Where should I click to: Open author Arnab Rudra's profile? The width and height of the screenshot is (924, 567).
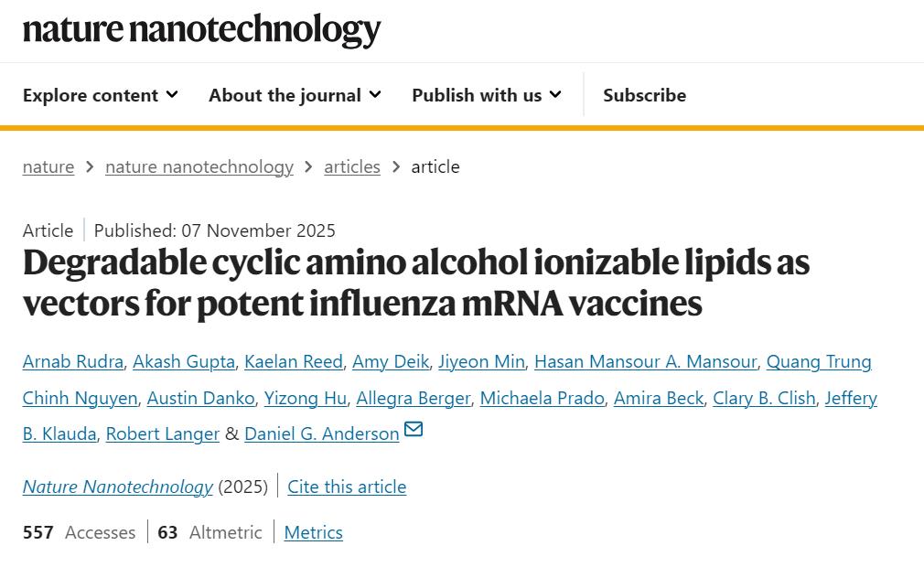click(x=73, y=361)
